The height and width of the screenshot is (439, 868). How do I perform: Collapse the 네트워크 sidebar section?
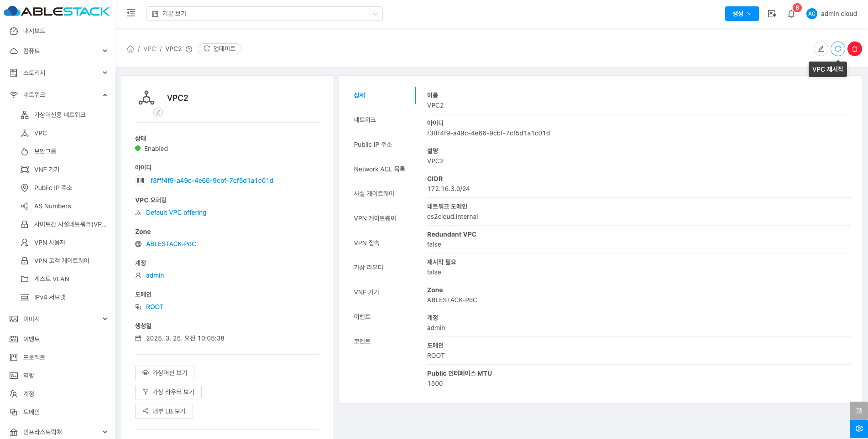[58, 95]
